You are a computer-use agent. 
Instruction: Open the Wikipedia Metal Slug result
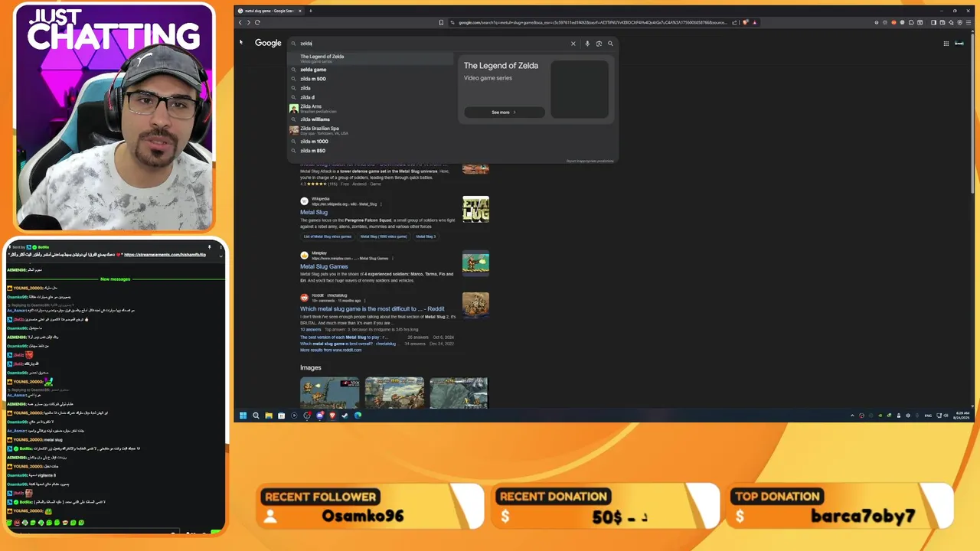click(x=314, y=212)
